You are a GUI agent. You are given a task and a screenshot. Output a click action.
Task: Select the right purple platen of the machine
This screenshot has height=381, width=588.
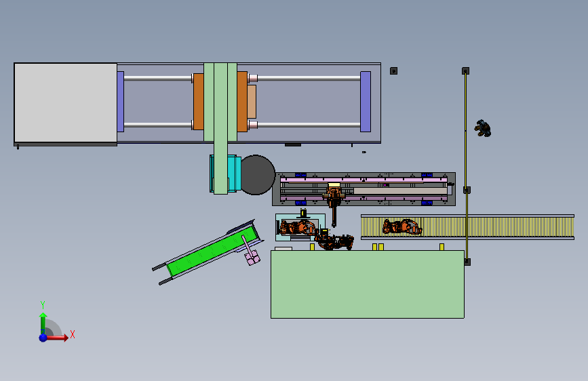click(366, 102)
